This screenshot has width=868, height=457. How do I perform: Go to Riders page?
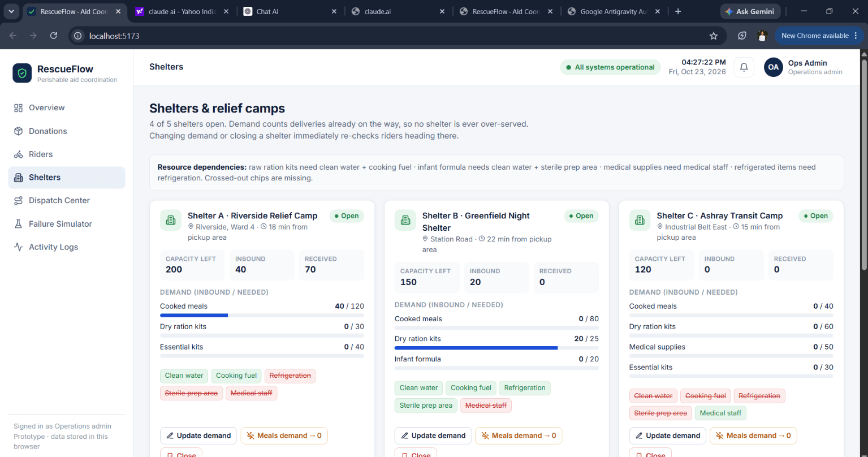[67, 154]
